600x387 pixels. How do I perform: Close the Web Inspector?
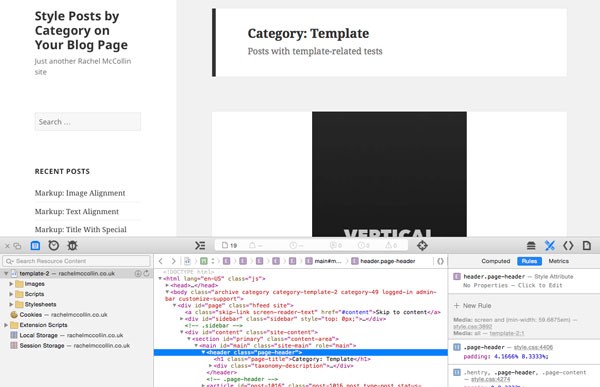pyautogui.click(x=7, y=246)
